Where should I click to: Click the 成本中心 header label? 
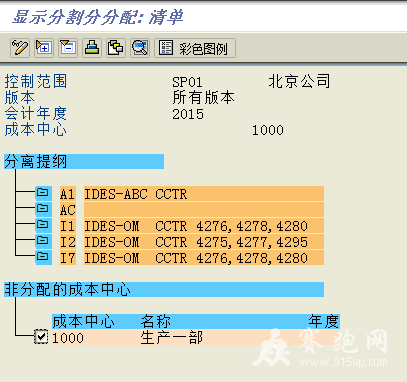36,129
